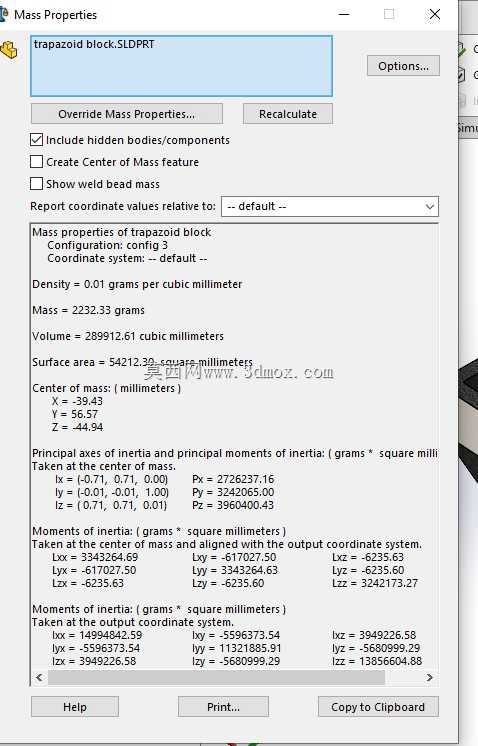Enable Show weld bead mass
This screenshot has height=746, width=478.
37,184
